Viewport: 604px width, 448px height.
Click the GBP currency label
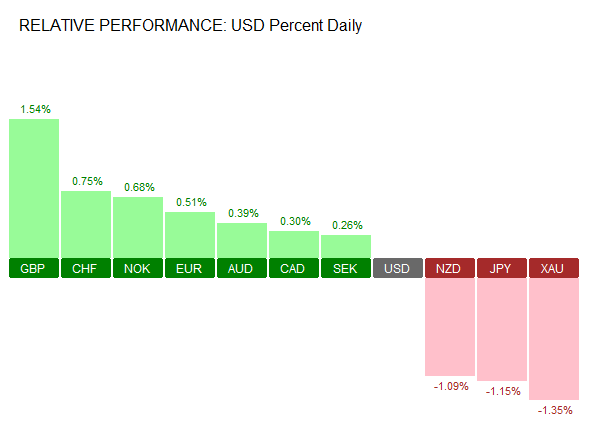point(34,269)
